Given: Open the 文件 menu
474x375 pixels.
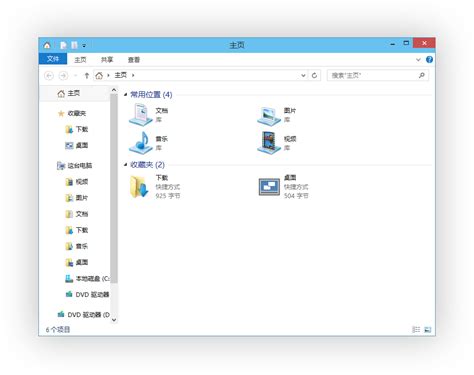Looking at the screenshot, I should tap(53, 59).
